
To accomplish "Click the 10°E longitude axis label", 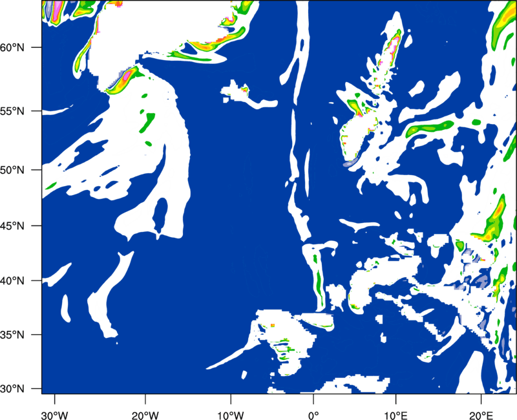I will 396,415.
